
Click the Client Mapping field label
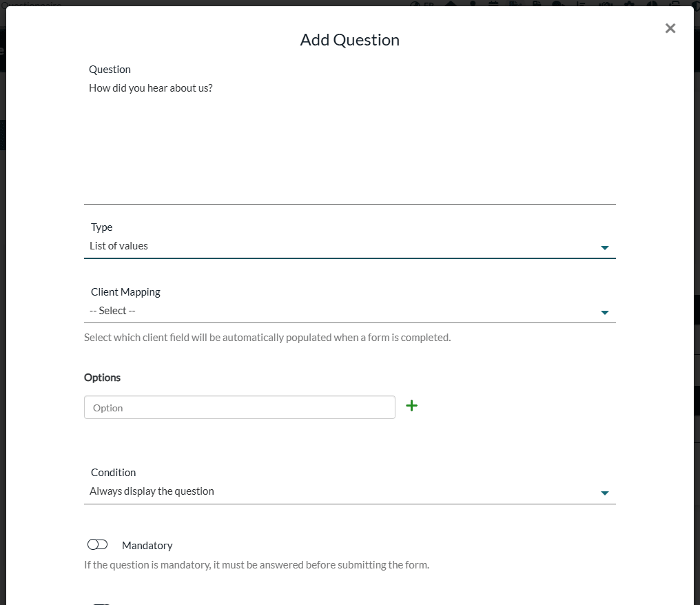coord(125,292)
